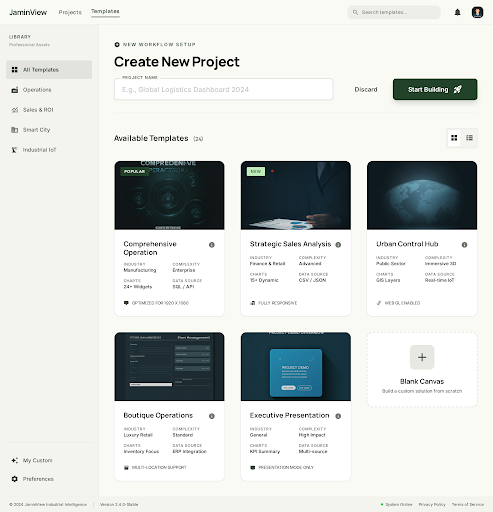Click the monitor icon beside Optimized for 1920
493x512 pixels.
[126, 303]
